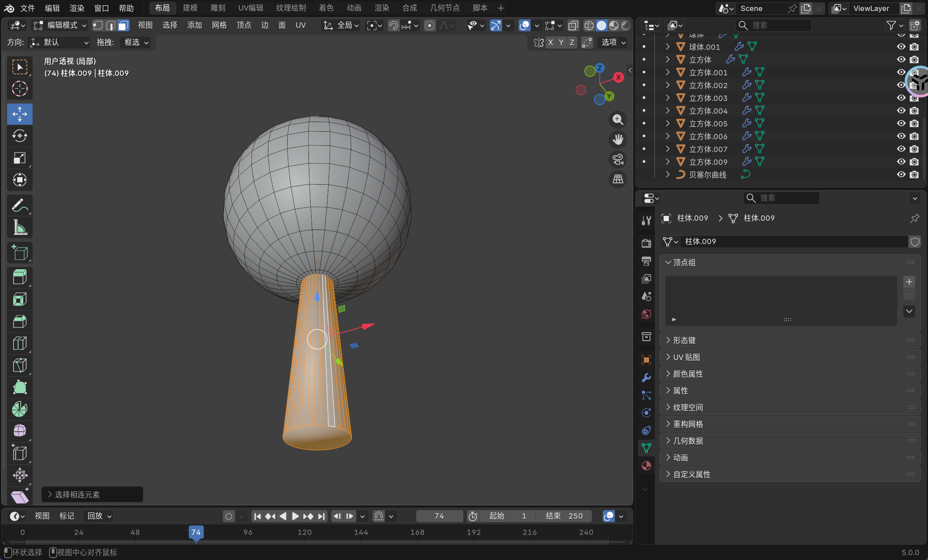
Task: Choose the Extrude Region tool
Action: click(19, 277)
